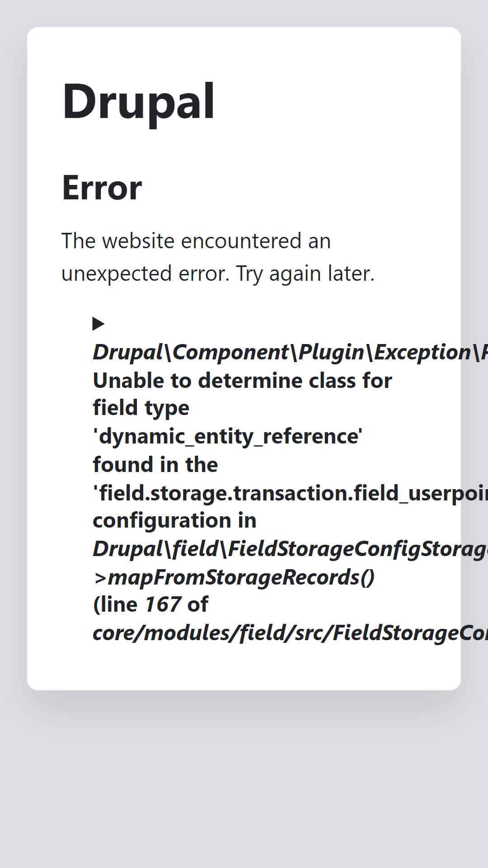Click 'Unable to determine class for' text
Image resolution: width=488 pixels, height=868 pixels.
point(242,381)
